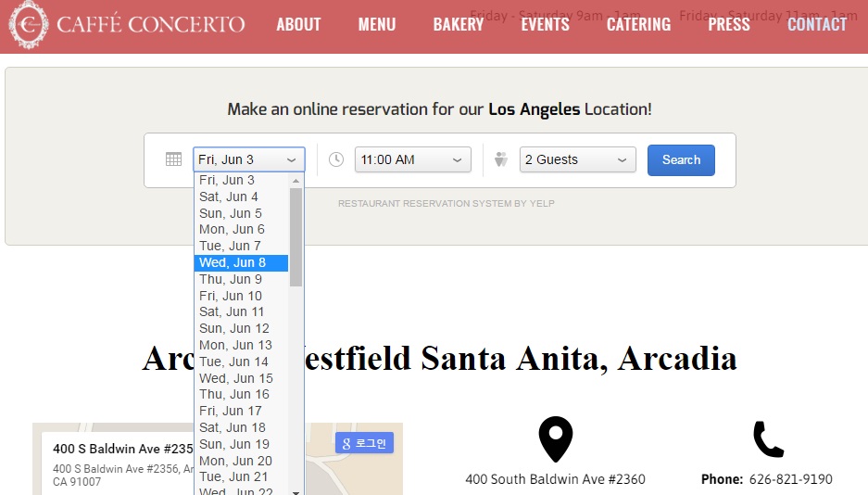Click the calendar icon beside the date
Viewport: 868px width, 495px height.
coord(173,159)
